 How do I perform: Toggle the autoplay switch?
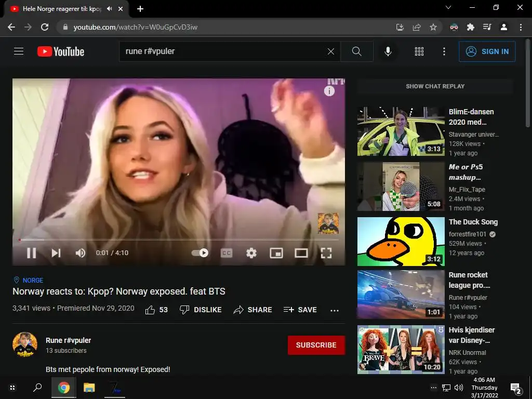point(200,253)
